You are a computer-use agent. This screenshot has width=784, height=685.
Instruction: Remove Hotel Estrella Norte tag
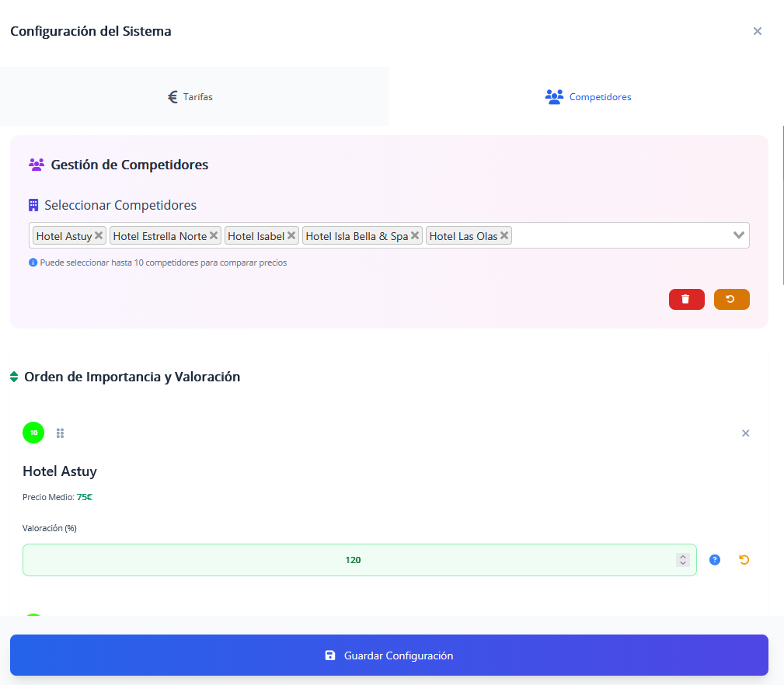pyautogui.click(x=214, y=235)
